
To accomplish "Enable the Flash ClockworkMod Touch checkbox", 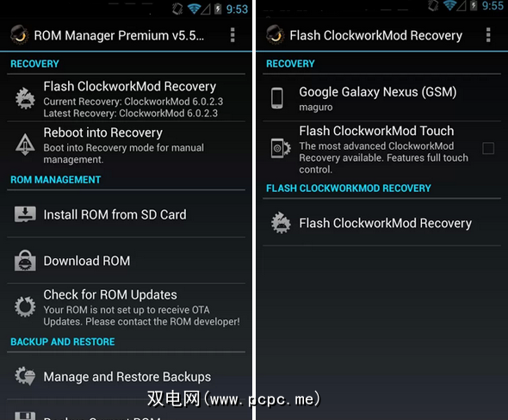I will [x=488, y=148].
